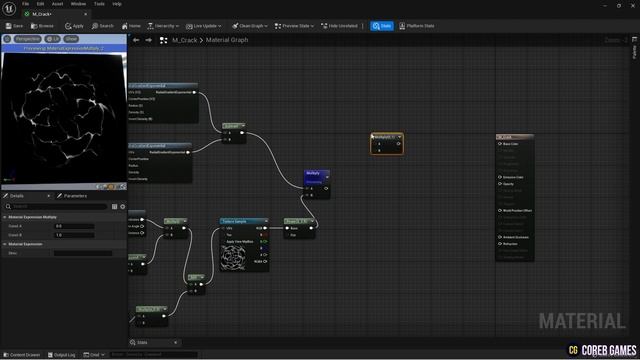Click the Texture Sample node thumbnail
Screen dimensions: 640x360
233,258
